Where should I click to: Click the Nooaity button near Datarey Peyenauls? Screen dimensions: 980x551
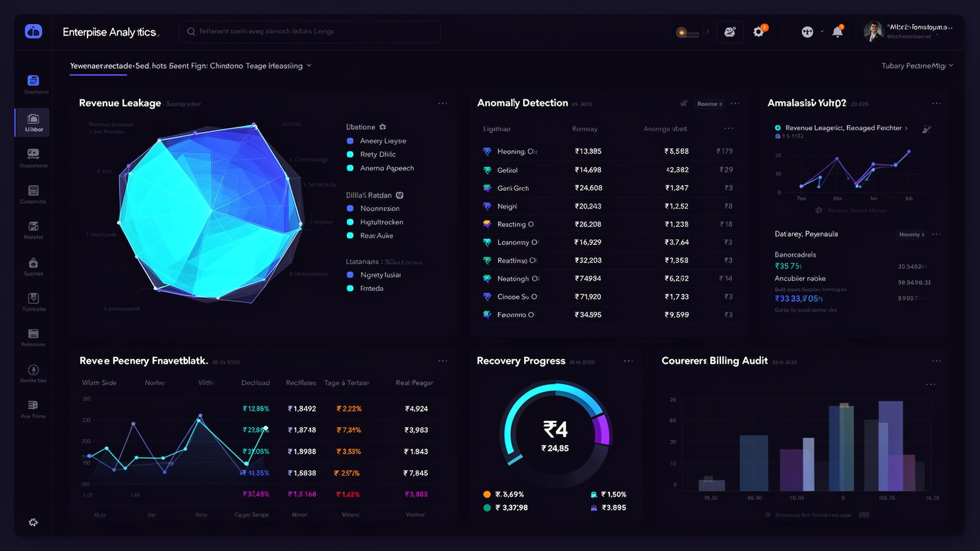click(912, 235)
